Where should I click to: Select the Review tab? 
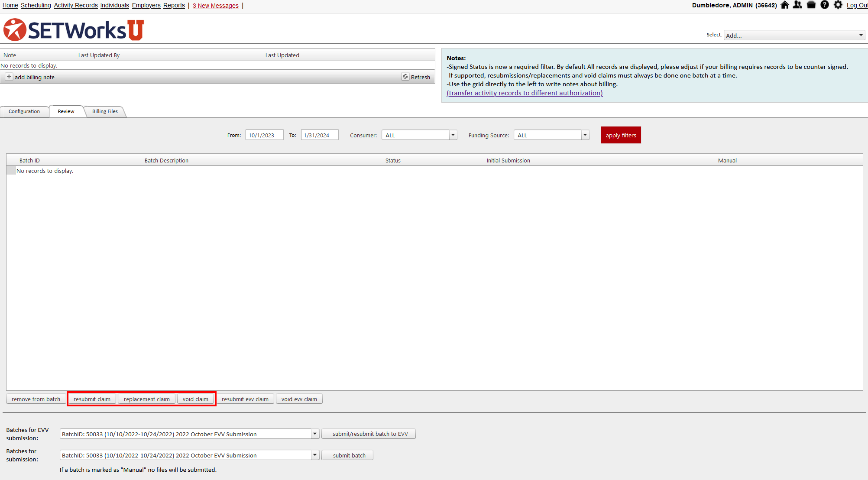pyautogui.click(x=66, y=111)
